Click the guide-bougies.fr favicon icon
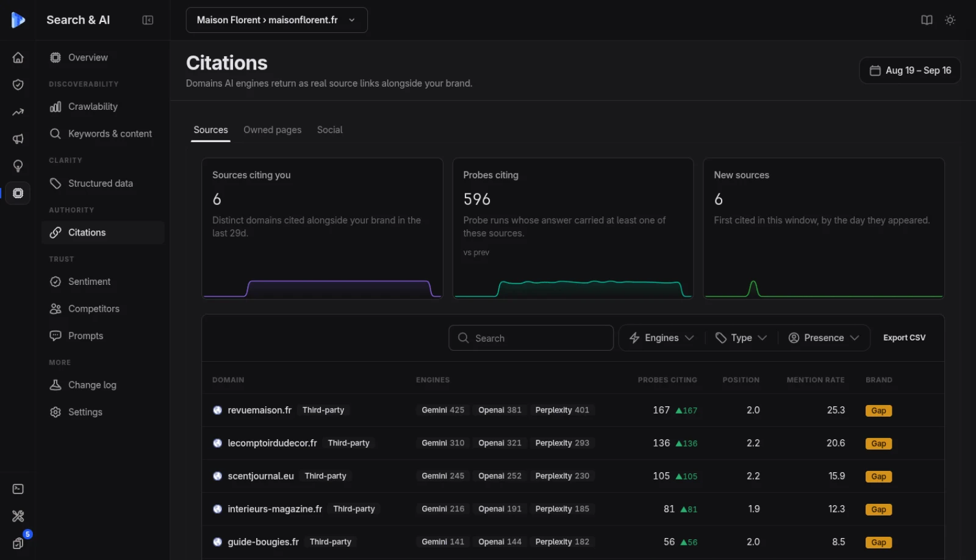Screen dimensions: 976x560 (217, 542)
